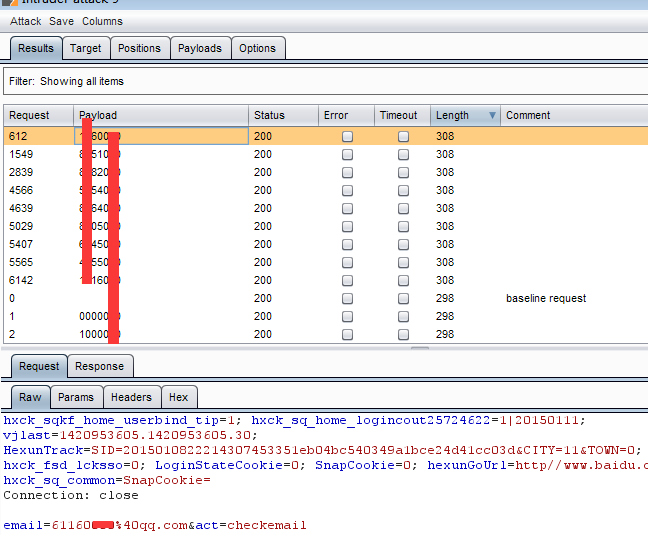Select result row with request 2839
This screenshot has height=535, width=648.
[x=326, y=172]
